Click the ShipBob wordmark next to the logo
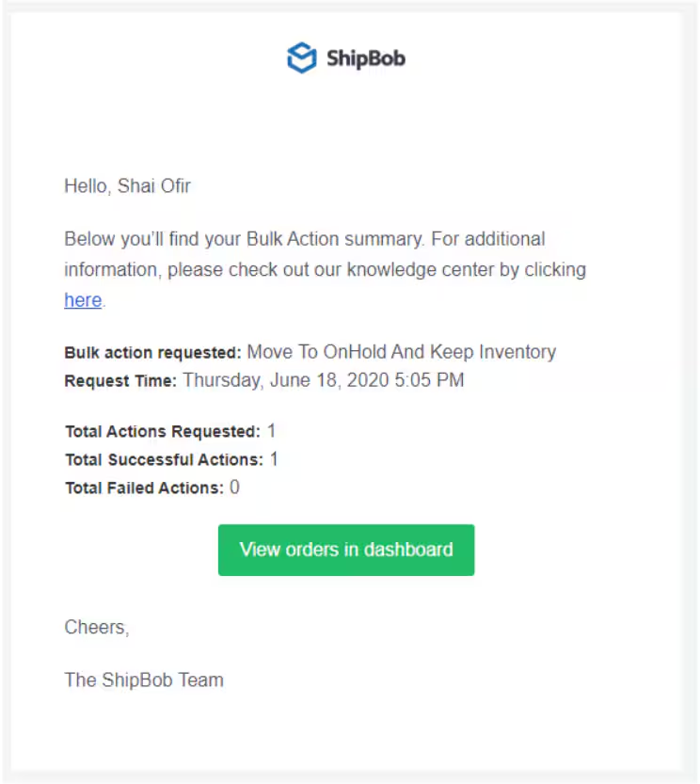 coord(367,58)
